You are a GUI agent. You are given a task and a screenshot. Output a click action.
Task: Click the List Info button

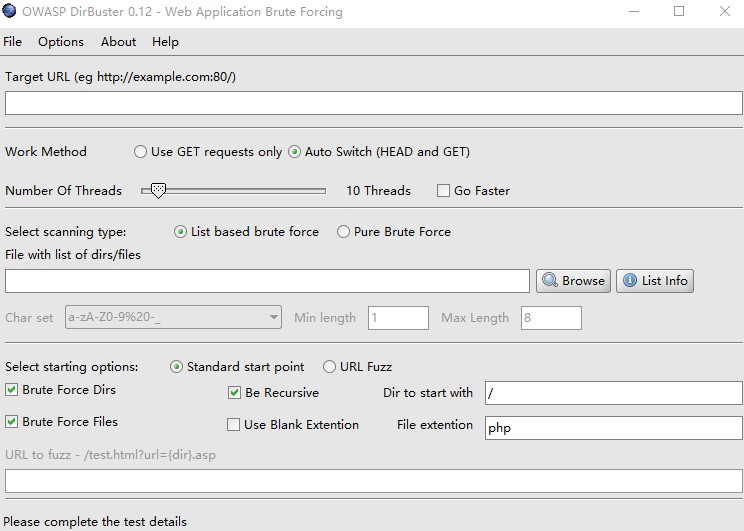tap(655, 281)
